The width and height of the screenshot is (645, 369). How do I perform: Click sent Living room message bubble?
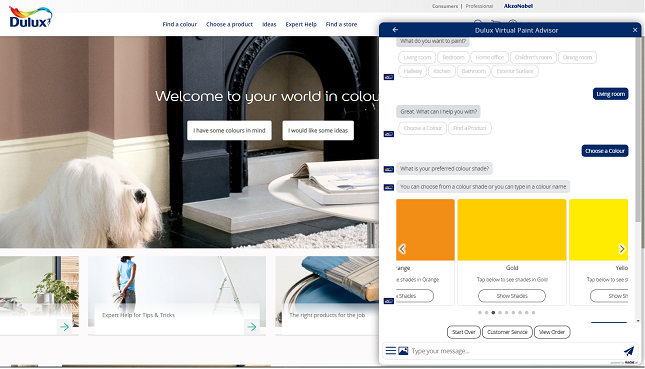(x=610, y=94)
